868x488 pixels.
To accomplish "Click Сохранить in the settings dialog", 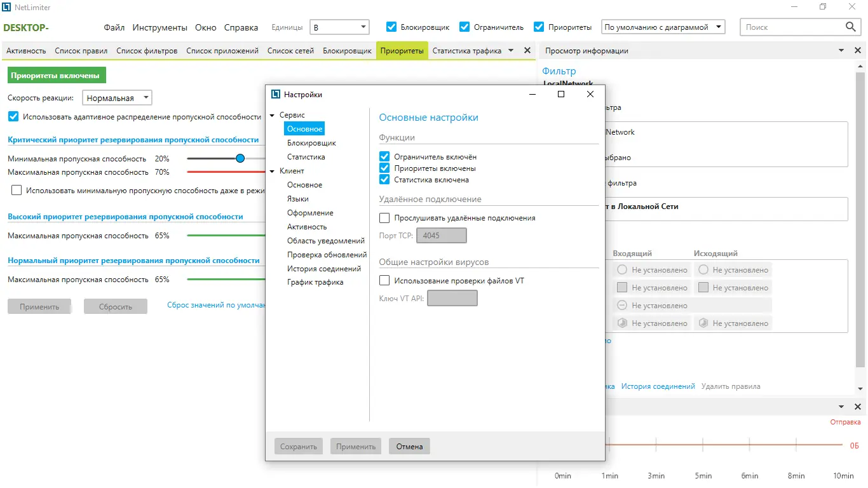I will [299, 446].
